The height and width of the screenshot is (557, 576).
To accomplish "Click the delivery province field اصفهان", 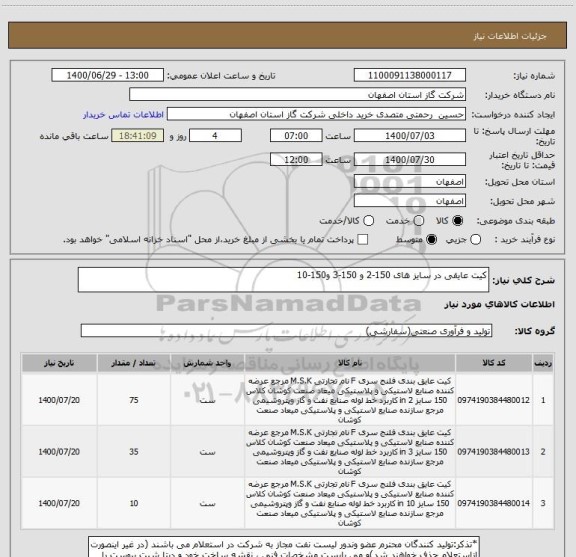I will coord(410,182).
